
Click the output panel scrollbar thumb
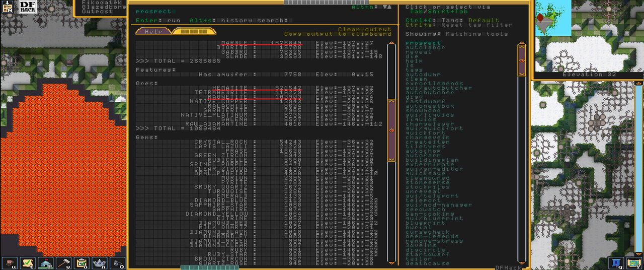[x=391, y=130]
